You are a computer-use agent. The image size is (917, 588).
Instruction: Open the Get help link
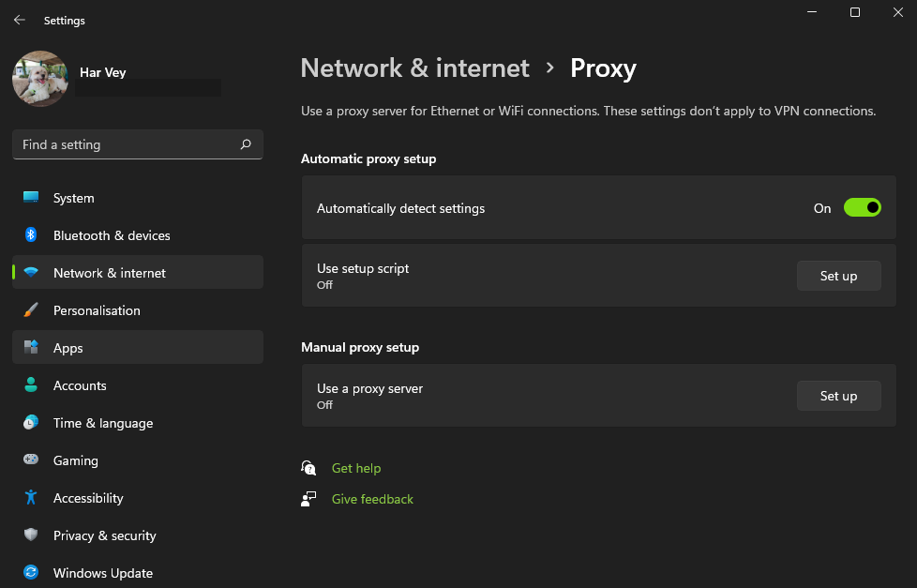click(356, 468)
